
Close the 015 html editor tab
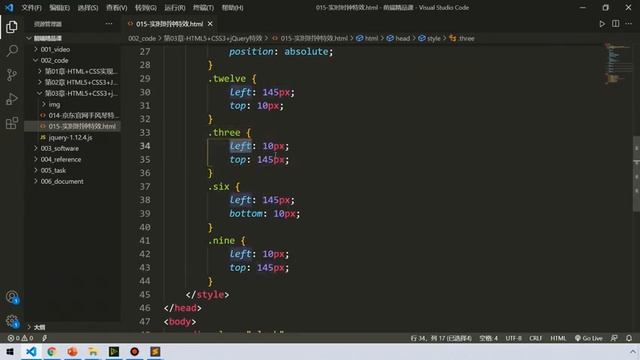pos(210,24)
